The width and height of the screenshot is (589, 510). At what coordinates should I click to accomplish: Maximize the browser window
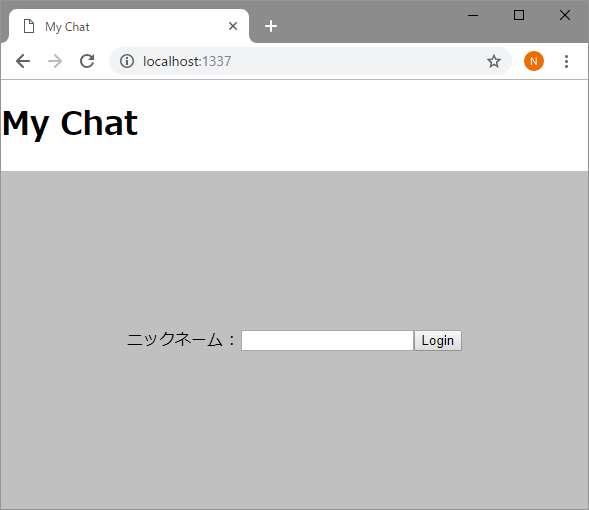pos(519,15)
